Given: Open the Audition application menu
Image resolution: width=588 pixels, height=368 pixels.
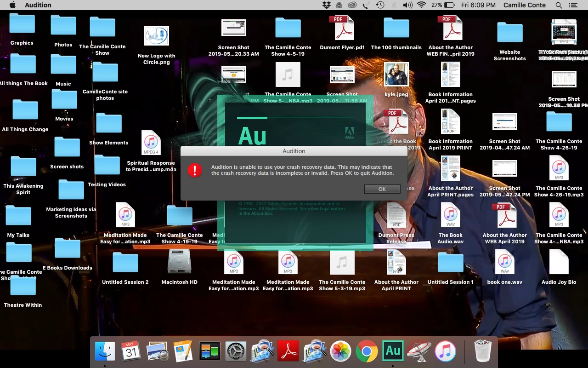Looking at the screenshot, I should tap(38, 5).
